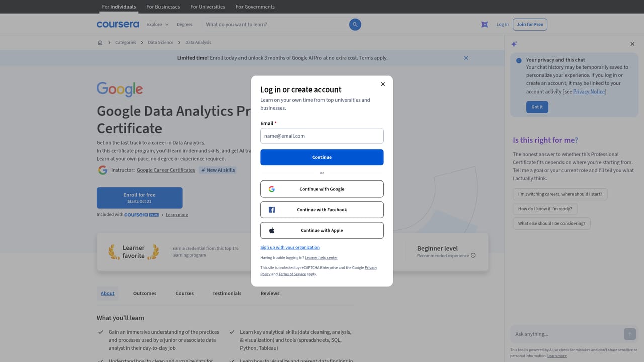
Task: Click the blue Continue button
Action: tap(322, 157)
